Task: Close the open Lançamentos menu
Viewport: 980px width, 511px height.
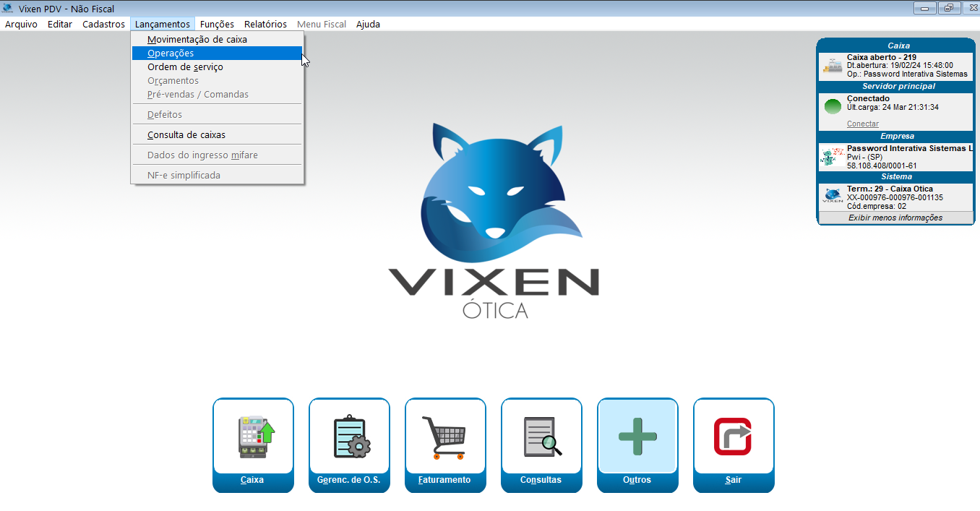Action: tap(163, 24)
